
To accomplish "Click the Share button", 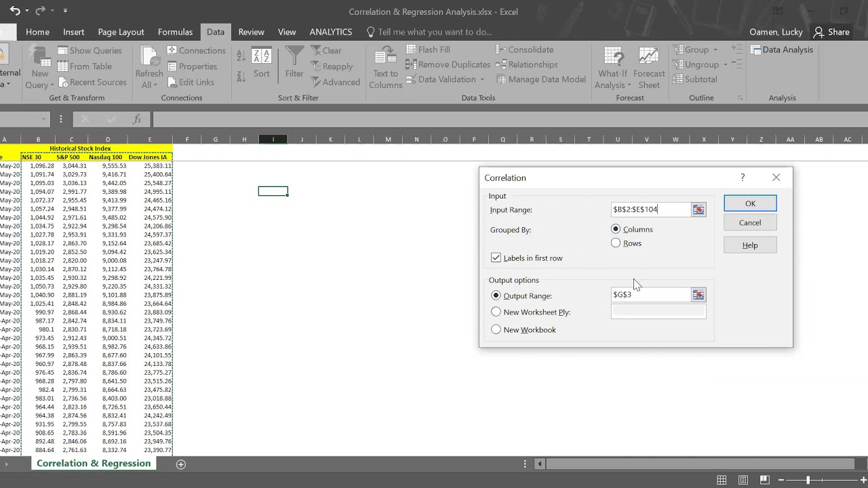I will click(x=831, y=32).
